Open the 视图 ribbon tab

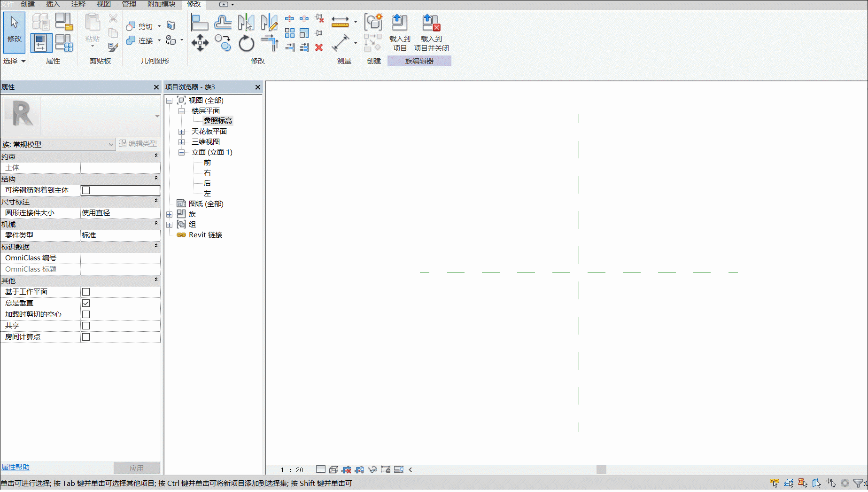click(x=104, y=4)
